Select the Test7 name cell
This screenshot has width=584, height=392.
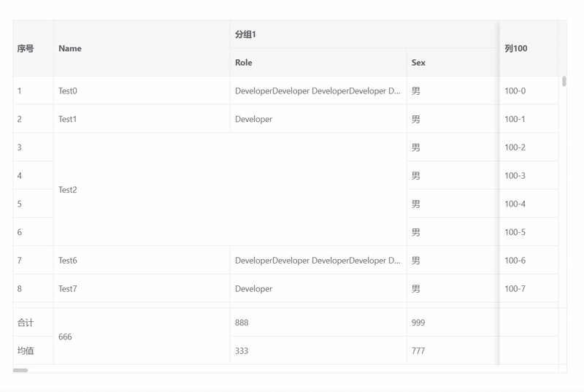(x=142, y=288)
